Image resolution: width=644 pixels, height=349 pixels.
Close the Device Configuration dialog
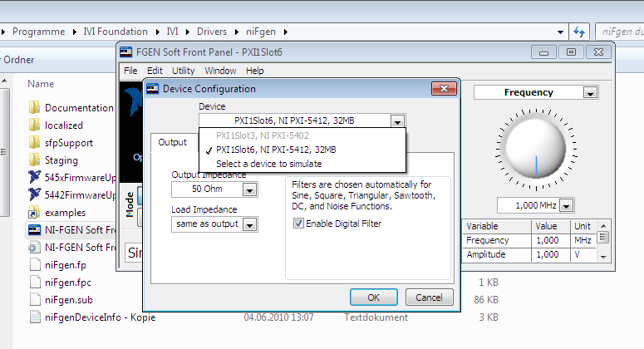pyautogui.click(x=444, y=88)
